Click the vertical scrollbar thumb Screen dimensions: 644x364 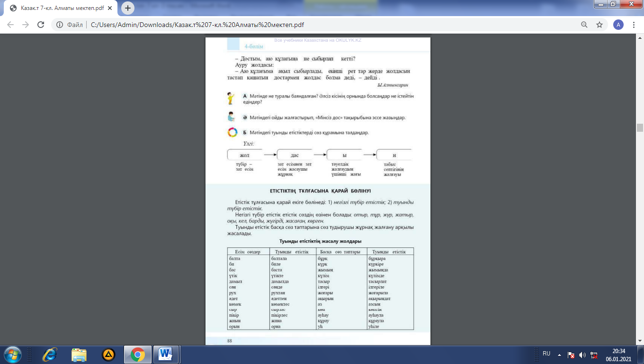tap(640, 127)
